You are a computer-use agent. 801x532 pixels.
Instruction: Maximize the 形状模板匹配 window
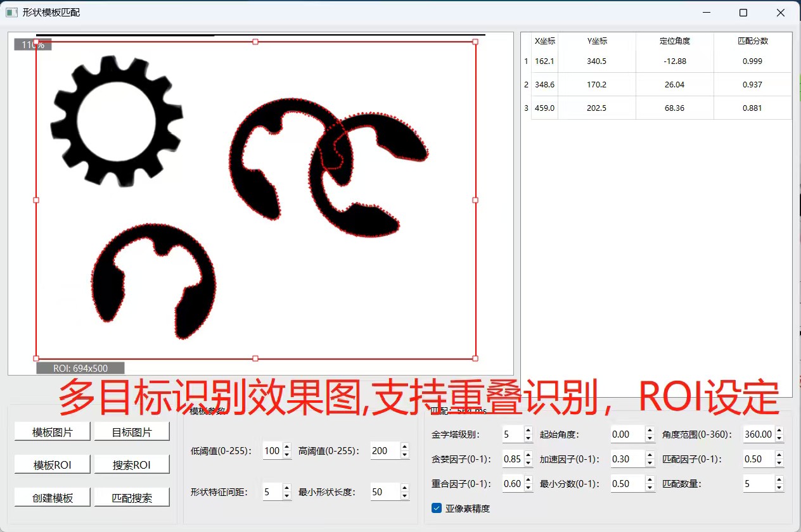click(x=743, y=13)
